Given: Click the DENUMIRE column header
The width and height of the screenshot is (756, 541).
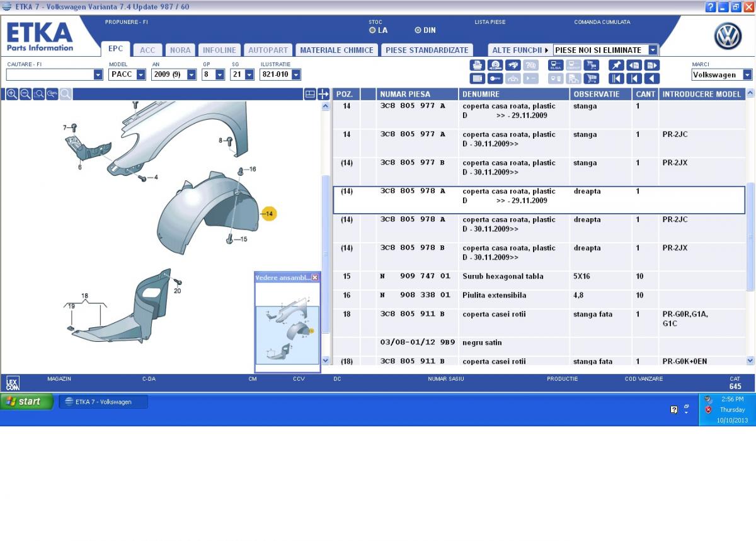Looking at the screenshot, I should (x=514, y=94).
